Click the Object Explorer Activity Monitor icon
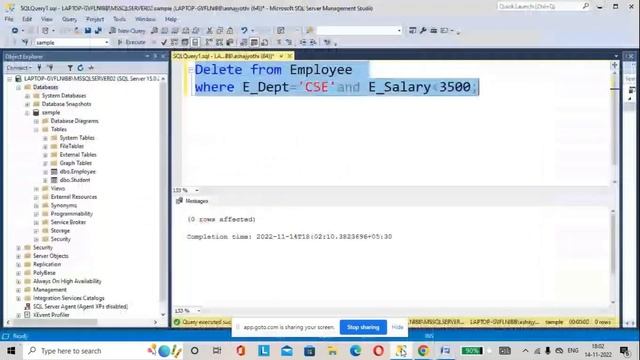This screenshot has width=640, height=360. click(x=91, y=68)
